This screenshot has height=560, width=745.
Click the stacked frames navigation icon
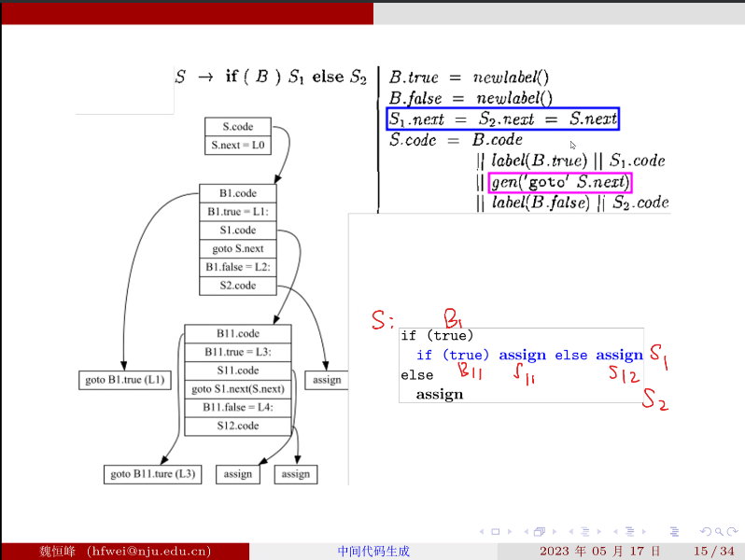(540, 531)
